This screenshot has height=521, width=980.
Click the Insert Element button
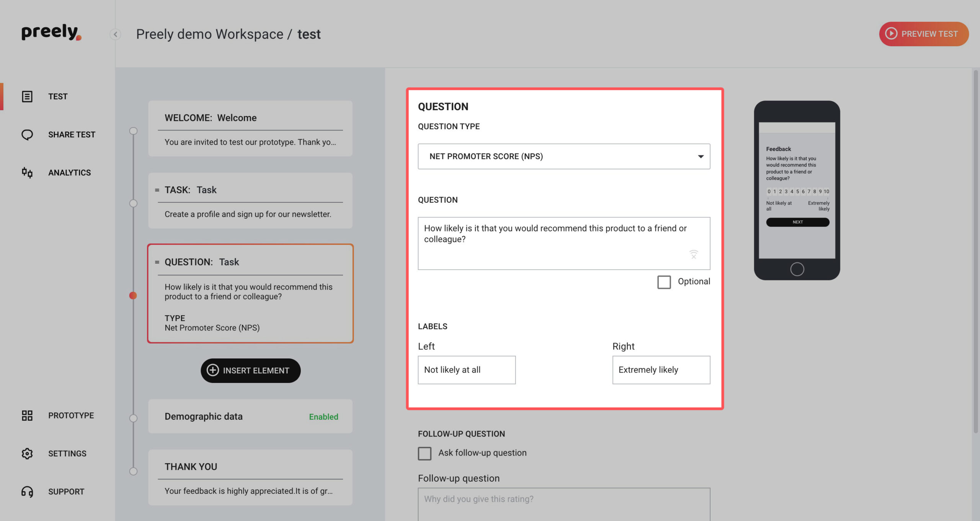250,370
